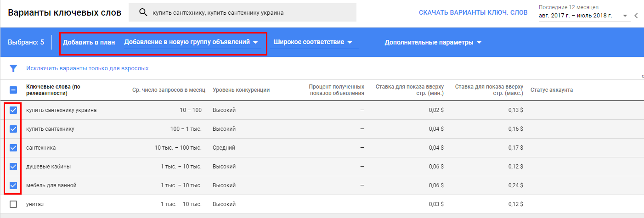Click keyword text 'мебель для ванной'

click(51, 185)
